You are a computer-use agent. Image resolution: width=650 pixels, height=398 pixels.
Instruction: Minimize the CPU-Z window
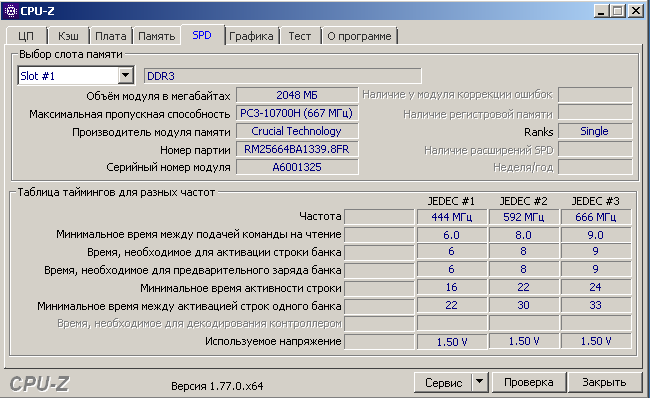coord(601,11)
